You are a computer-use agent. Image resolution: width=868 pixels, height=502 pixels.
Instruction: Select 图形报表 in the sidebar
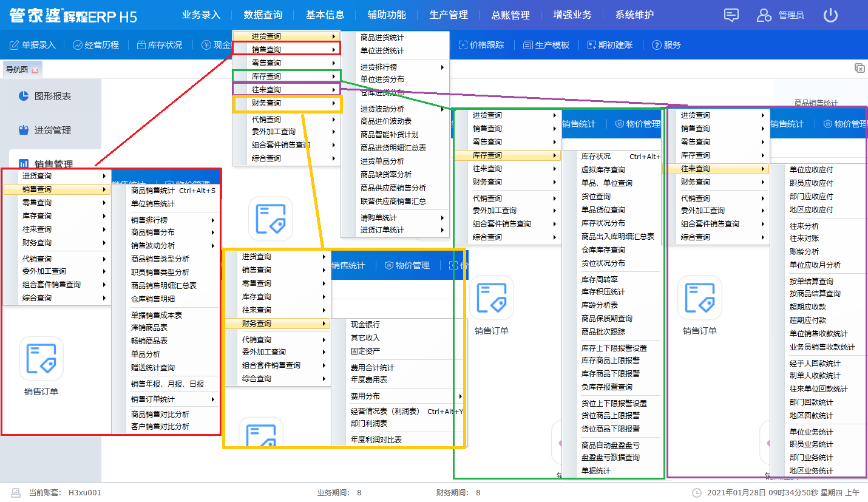(x=45, y=96)
